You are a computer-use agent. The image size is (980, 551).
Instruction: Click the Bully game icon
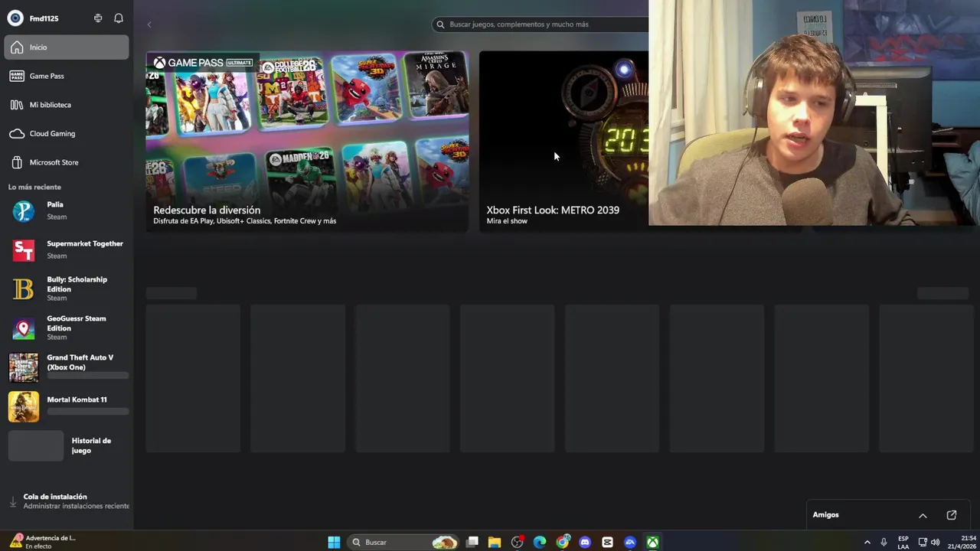24,289
